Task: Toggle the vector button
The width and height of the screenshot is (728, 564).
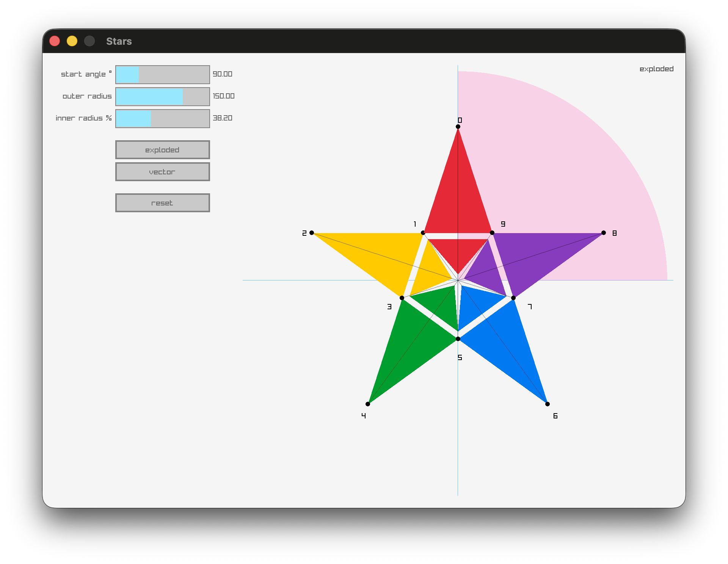Action: coord(162,172)
